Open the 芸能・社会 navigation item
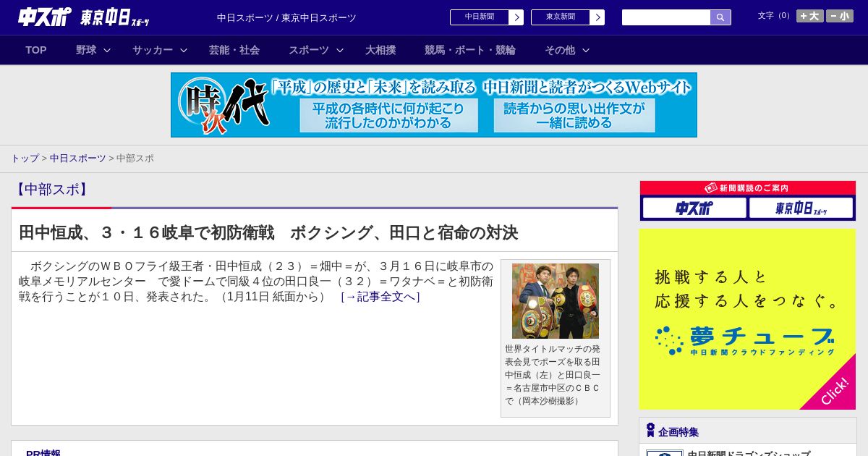Image resolution: width=868 pixels, height=456 pixels. 234,50
